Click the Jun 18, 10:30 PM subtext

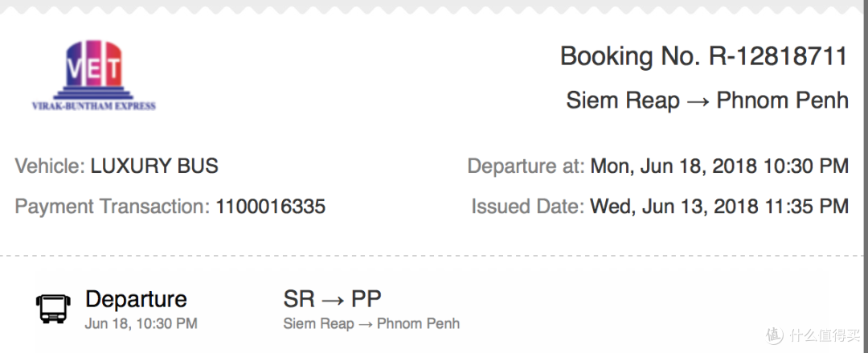[x=141, y=323]
